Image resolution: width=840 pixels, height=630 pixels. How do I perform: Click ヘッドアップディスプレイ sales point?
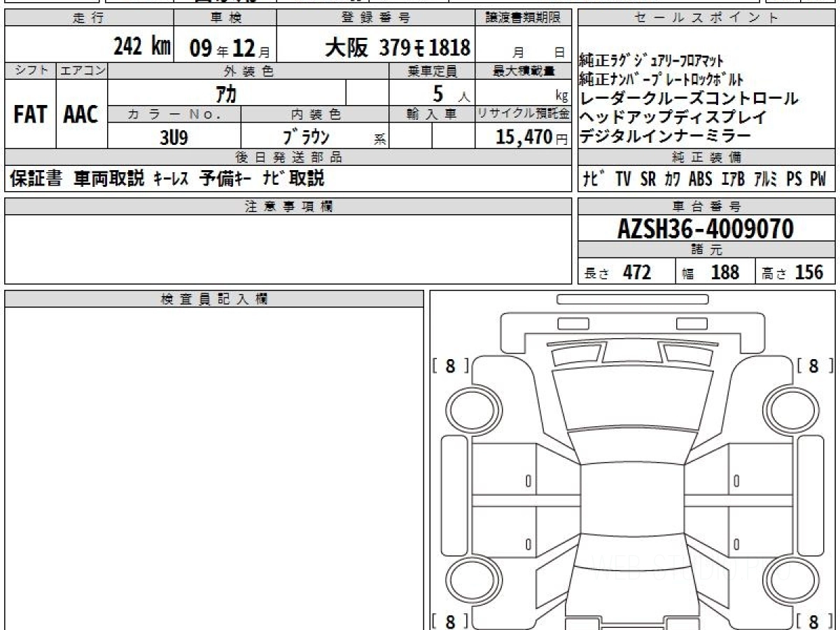pos(673,118)
